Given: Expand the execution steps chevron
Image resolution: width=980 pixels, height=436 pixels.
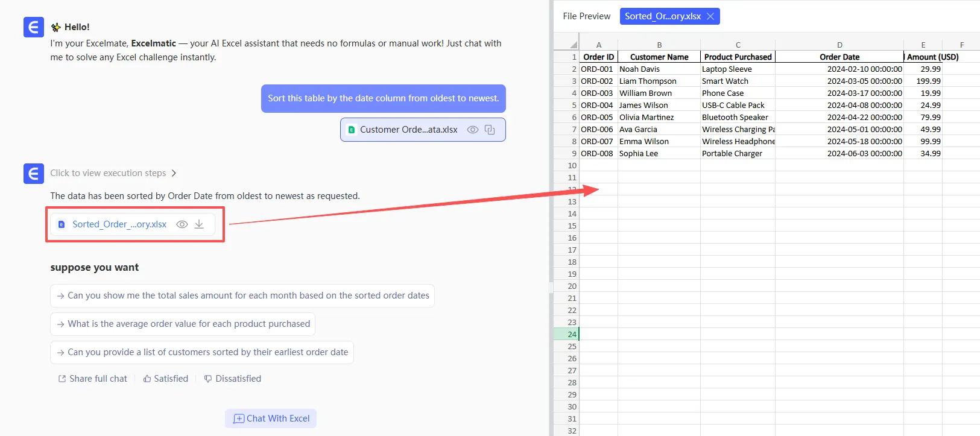Looking at the screenshot, I should (x=174, y=173).
